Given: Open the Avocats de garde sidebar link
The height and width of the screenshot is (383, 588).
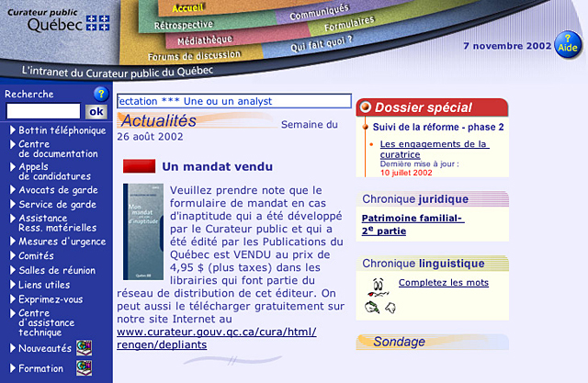Looking at the screenshot, I should pyautogui.click(x=58, y=190).
